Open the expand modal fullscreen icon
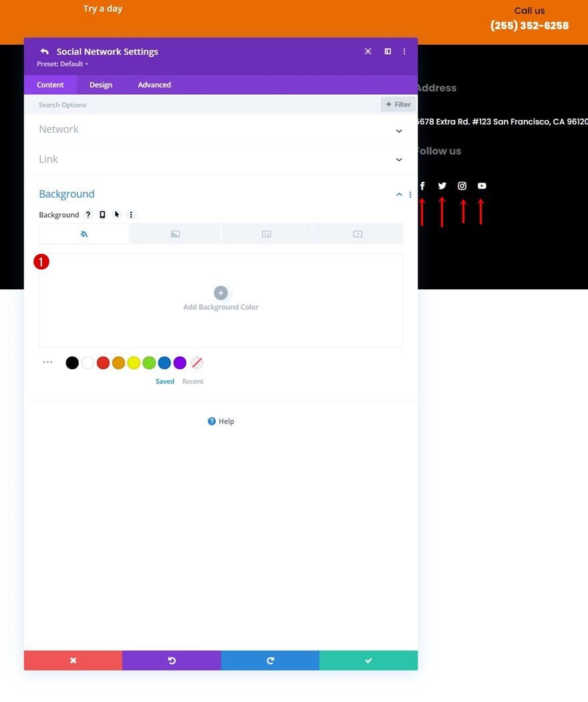 (367, 51)
